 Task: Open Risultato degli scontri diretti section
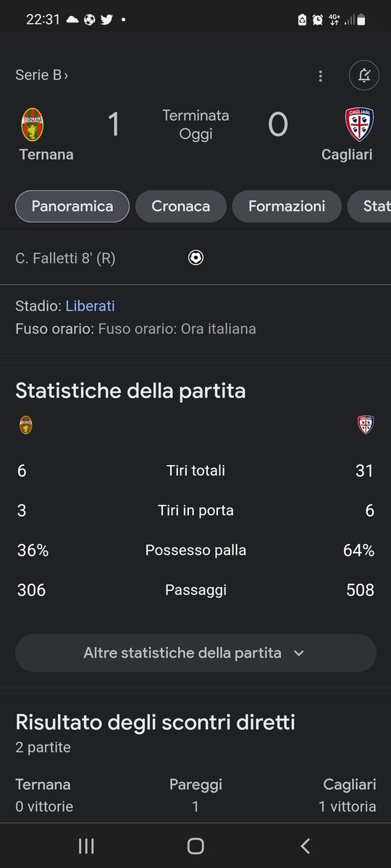tap(155, 722)
